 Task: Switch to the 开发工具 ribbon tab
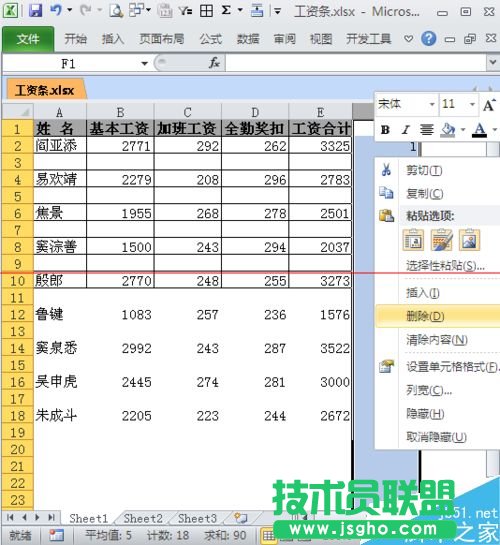(368, 39)
